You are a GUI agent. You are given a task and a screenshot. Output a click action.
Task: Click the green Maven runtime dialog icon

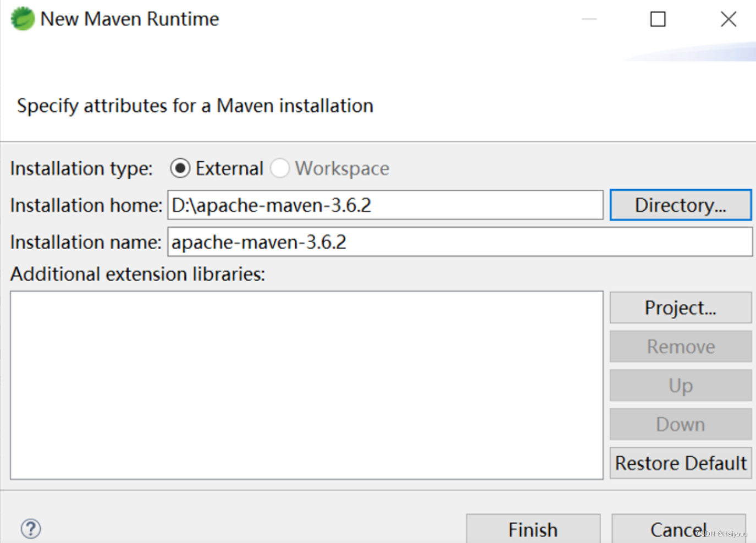coord(22,18)
